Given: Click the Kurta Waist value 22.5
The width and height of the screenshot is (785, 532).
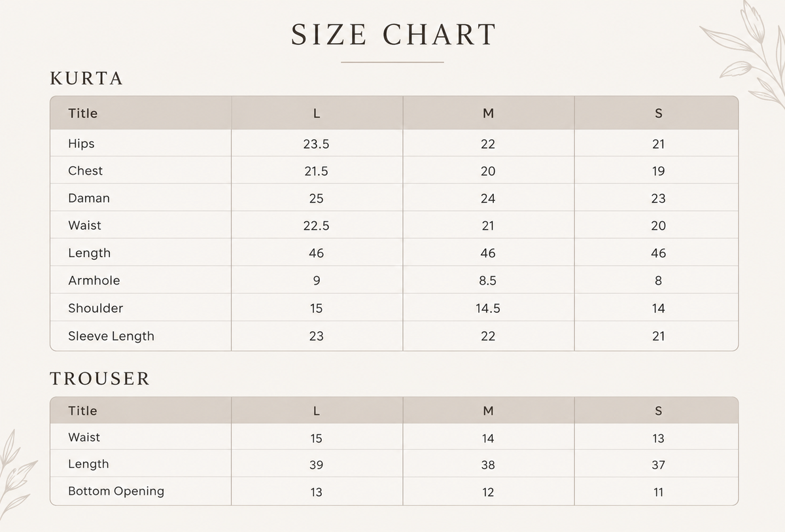Looking at the screenshot, I should (x=316, y=226).
